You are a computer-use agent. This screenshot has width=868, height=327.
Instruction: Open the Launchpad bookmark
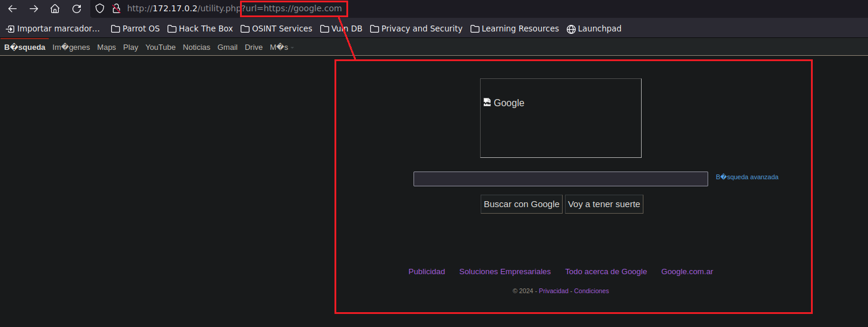594,28
